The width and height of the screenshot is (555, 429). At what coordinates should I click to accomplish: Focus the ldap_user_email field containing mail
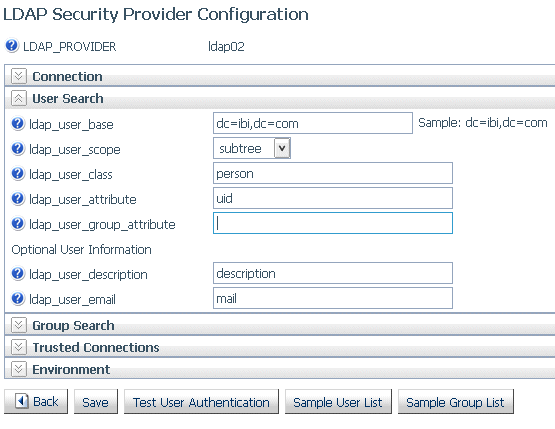(333, 298)
